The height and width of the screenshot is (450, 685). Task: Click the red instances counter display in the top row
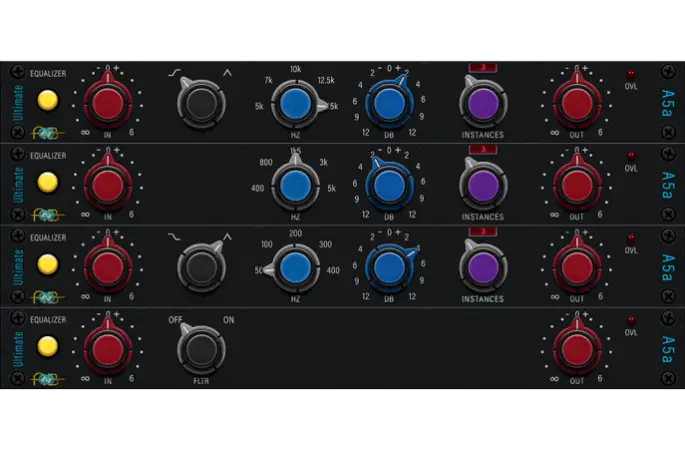tap(483, 69)
